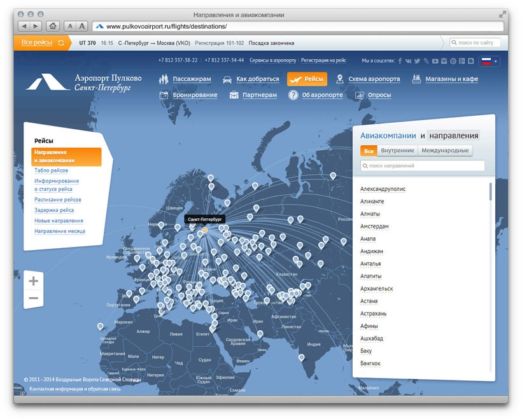The width and height of the screenshot is (522, 420).
Task: Click the Санкт-Петербург map marker pin
Action: pyautogui.click(x=204, y=230)
